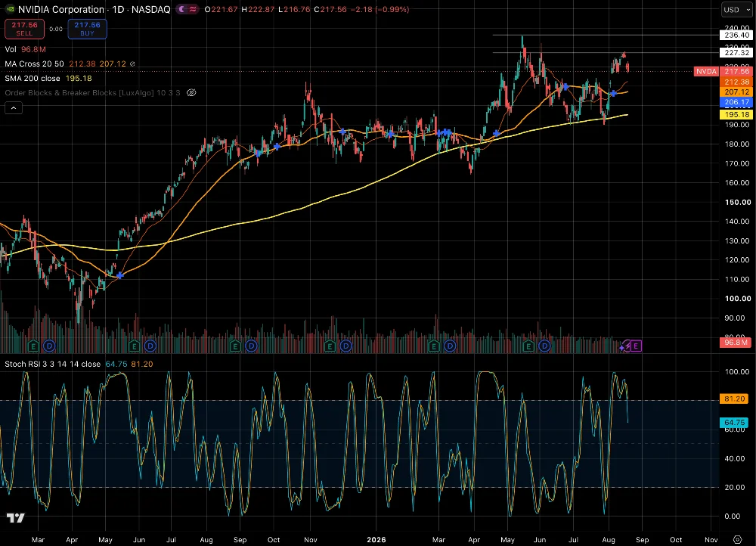The height and width of the screenshot is (546, 756).
Task: Click the 227.32 price label on the scale
Action: click(x=736, y=53)
